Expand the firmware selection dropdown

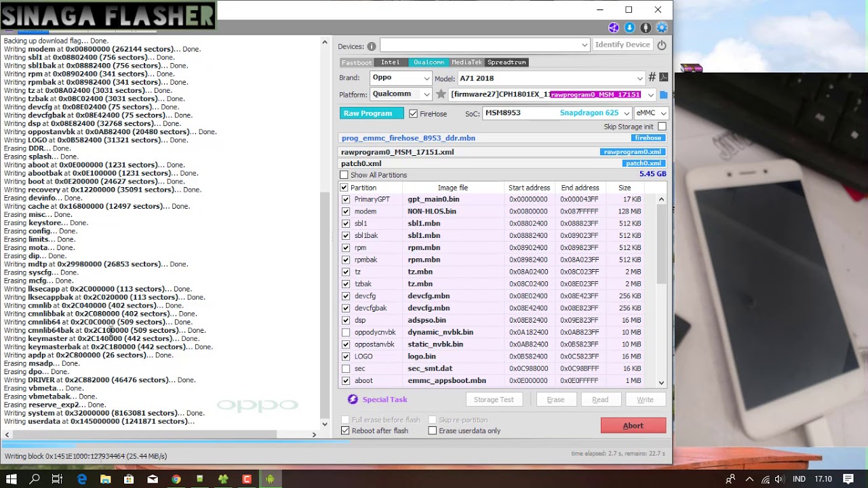(x=650, y=95)
